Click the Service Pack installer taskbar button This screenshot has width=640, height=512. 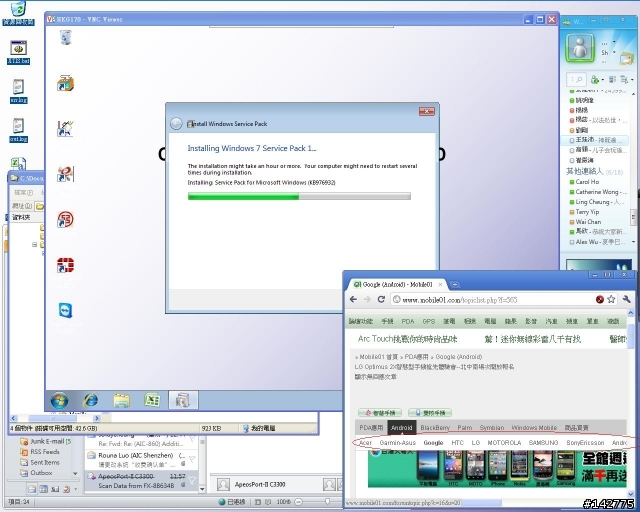[183, 400]
